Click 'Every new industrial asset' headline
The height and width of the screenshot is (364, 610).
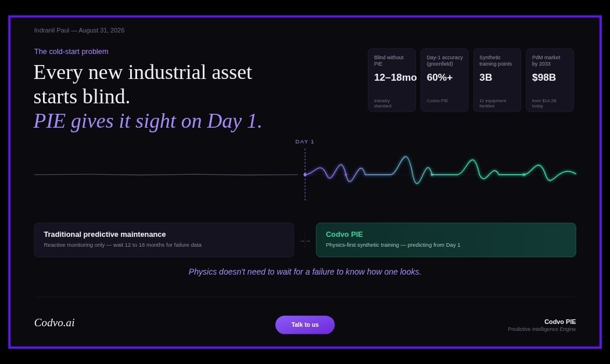click(x=143, y=73)
